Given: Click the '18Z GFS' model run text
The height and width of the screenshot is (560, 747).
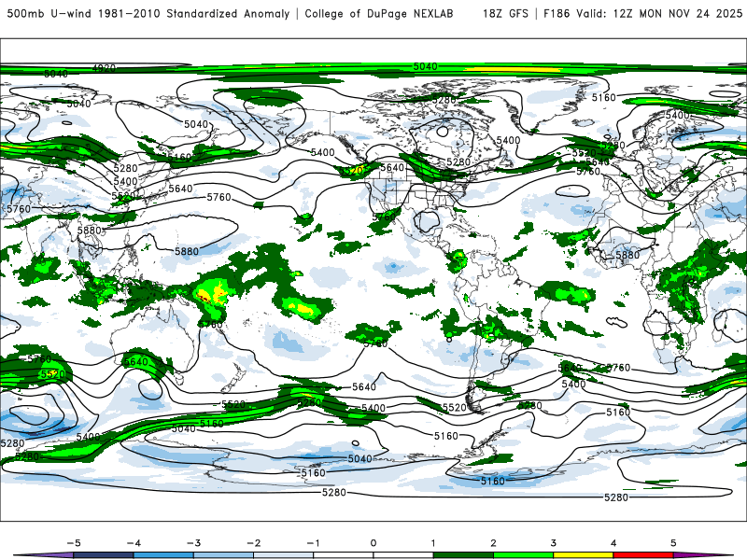Looking at the screenshot, I should [505, 14].
